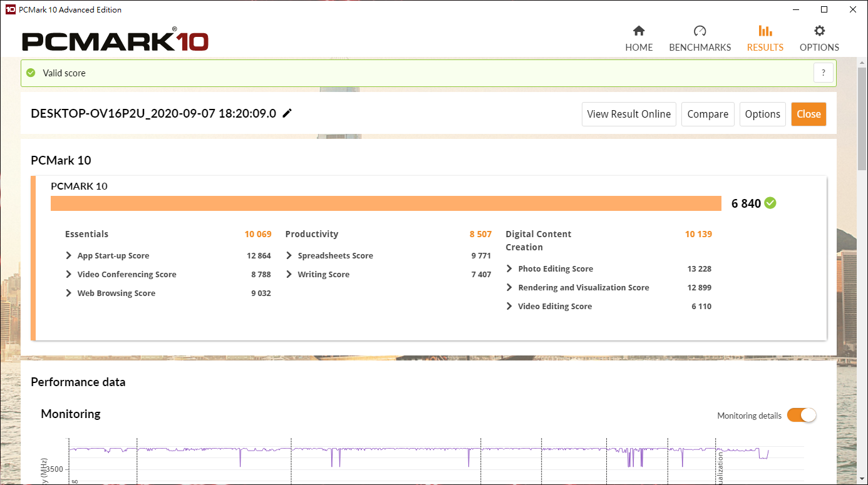Click the Valid score label
Screen dimensions: 868x485
(x=64, y=73)
